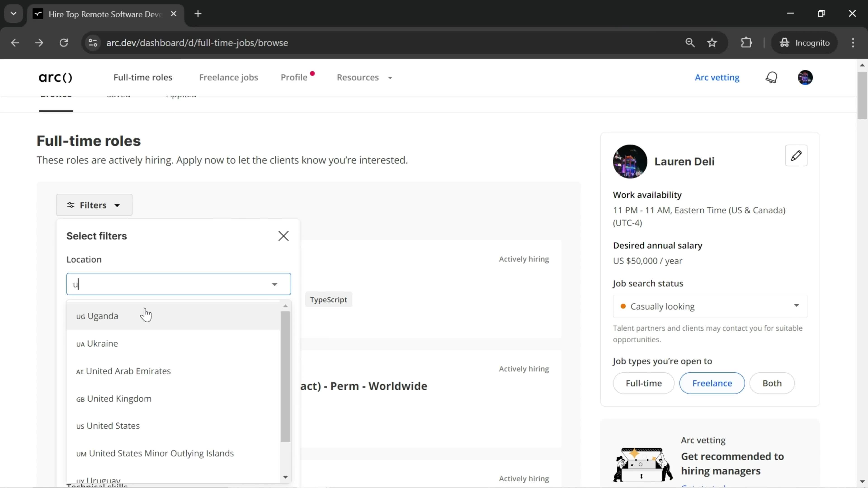Click the 'US $50,000 / year' value
868x488 pixels.
tap(647, 261)
